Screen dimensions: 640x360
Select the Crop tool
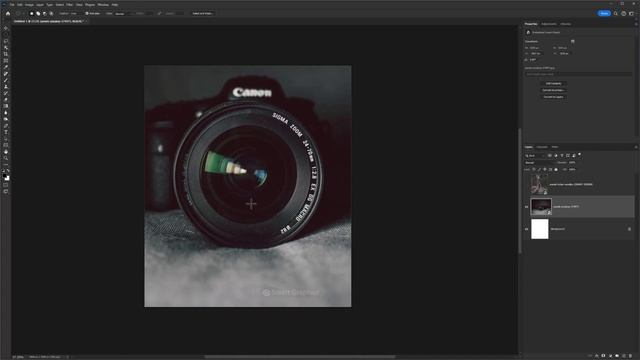pyautogui.click(x=6, y=54)
